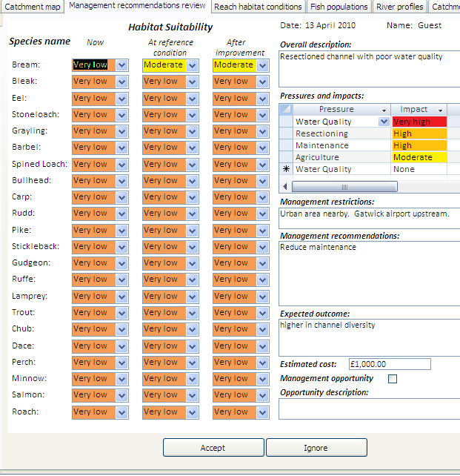Click the Guest name value
This screenshot has height=476, width=460.
[430, 25]
